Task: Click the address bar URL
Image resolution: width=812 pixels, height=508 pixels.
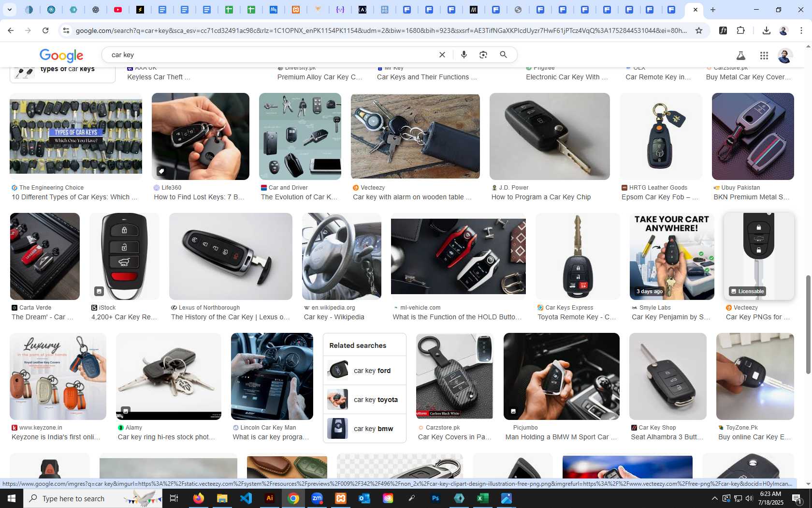Action: [x=381, y=30]
